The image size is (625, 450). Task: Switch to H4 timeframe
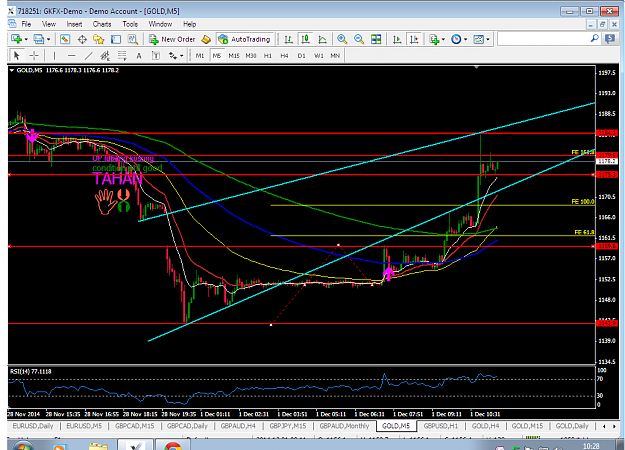(x=284, y=56)
